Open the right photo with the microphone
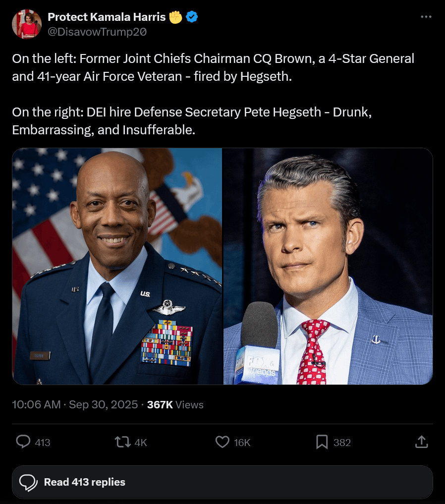 pos(328,266)
